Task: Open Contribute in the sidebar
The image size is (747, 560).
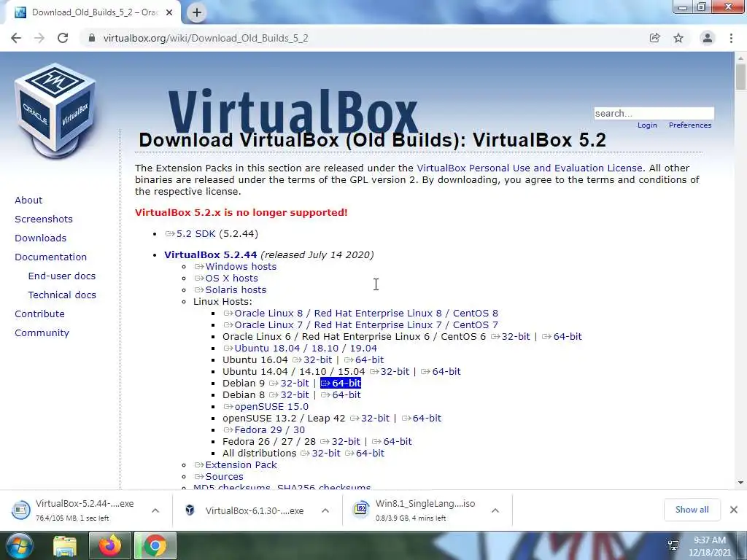Action: tap(39, 314)
